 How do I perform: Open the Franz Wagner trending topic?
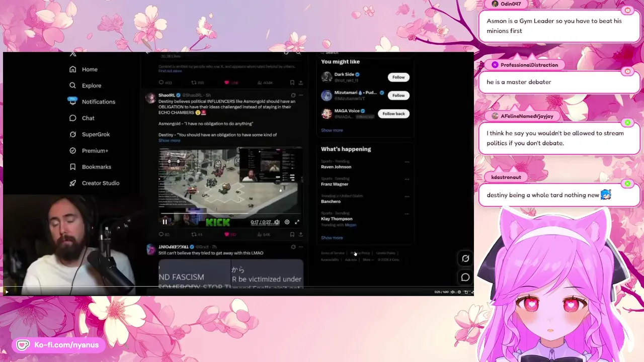[335, 184]
